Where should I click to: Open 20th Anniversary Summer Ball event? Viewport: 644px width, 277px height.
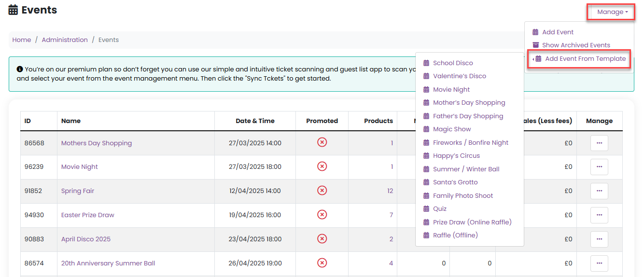(x=108, y=263)
